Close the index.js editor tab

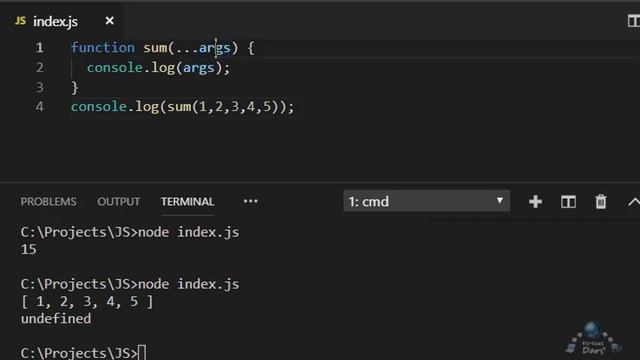109,20
